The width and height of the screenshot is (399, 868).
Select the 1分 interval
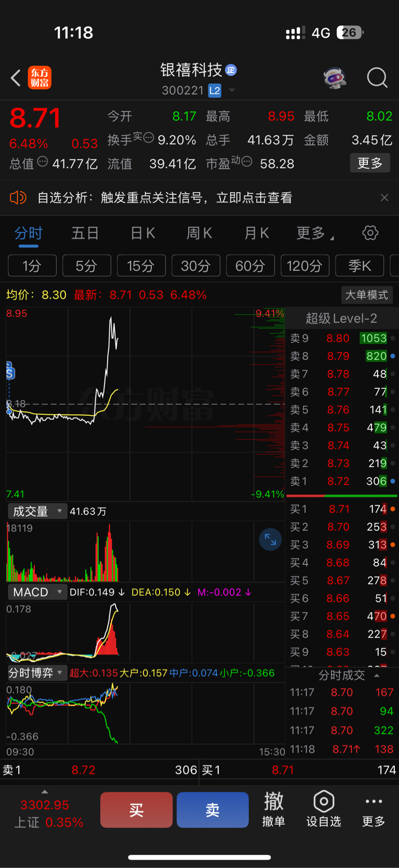(x=32, y=266)
